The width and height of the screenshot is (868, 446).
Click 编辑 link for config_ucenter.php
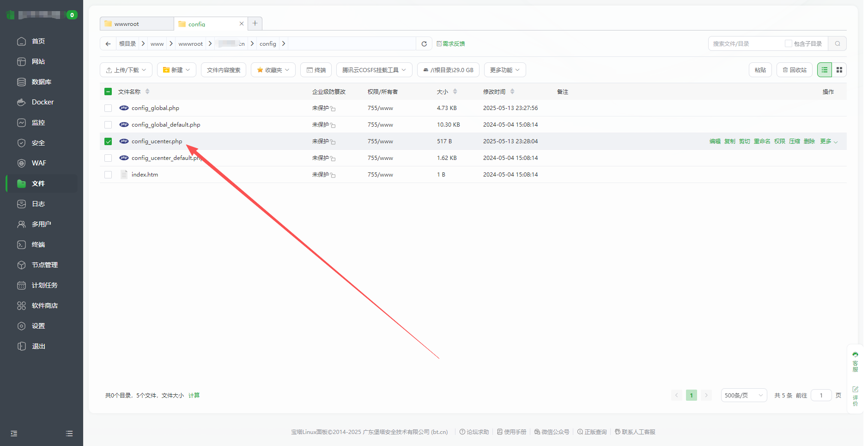(715, 141)
